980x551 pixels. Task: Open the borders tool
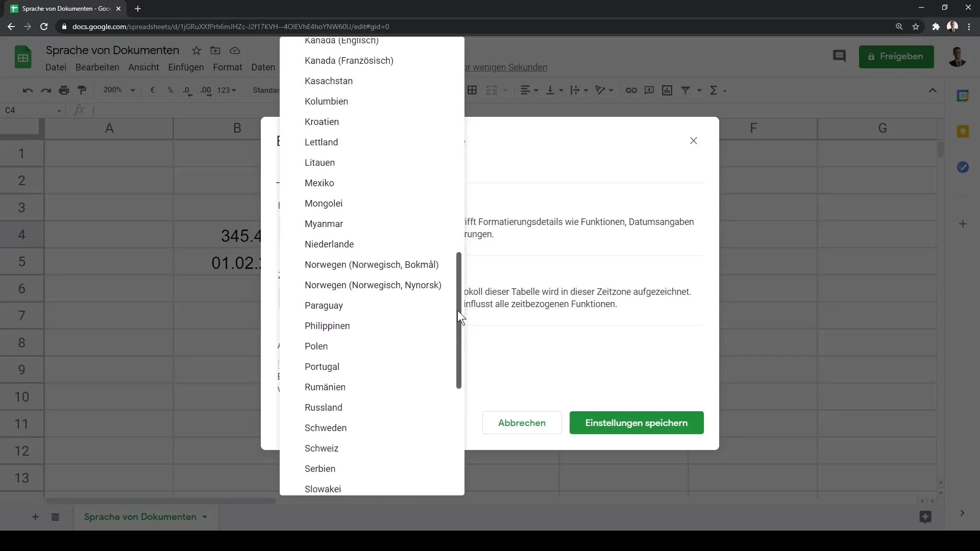click(x=472, y=90)
